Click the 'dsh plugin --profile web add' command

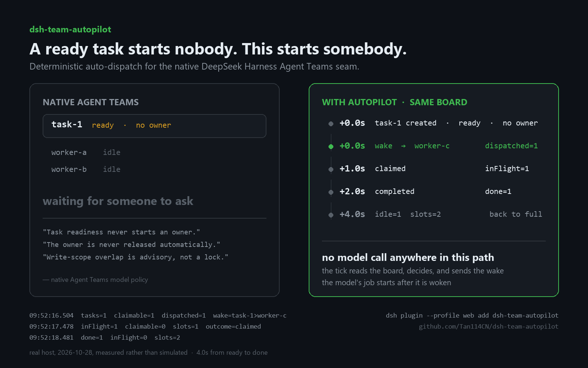tap(472, 315)
